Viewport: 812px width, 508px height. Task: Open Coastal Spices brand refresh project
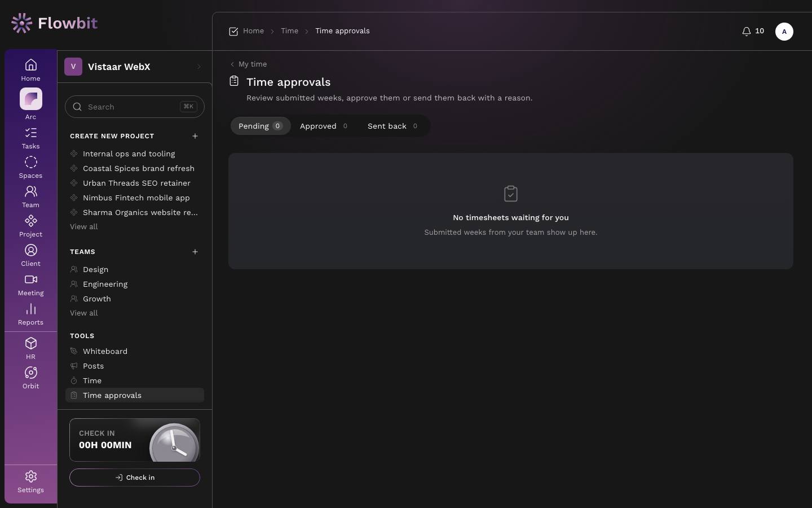click(x=135, y=168)
